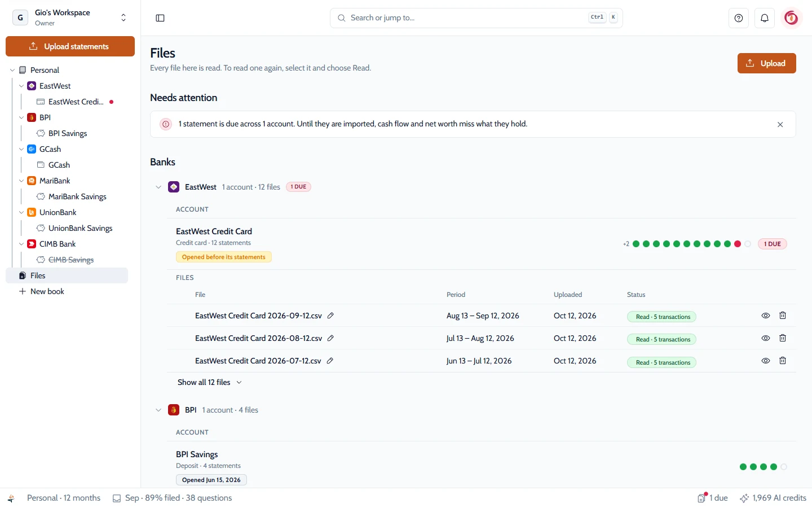Select Files in the sidebar
Screen dimensions: 812x508
click(x=67, y=275)
